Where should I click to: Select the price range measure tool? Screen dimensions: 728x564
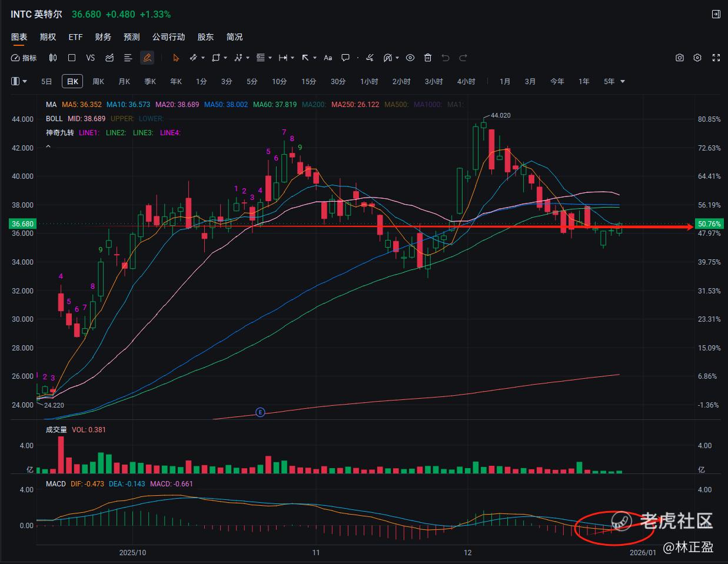(x=283, y=58)
